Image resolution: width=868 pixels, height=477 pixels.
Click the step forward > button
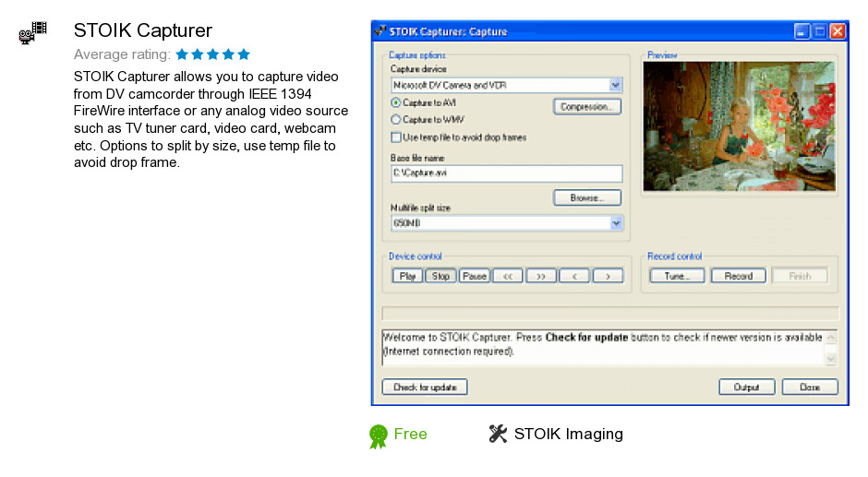(608, 276)
